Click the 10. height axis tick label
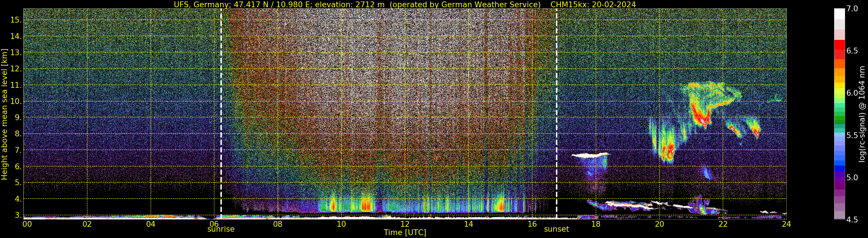 (16, 101)
